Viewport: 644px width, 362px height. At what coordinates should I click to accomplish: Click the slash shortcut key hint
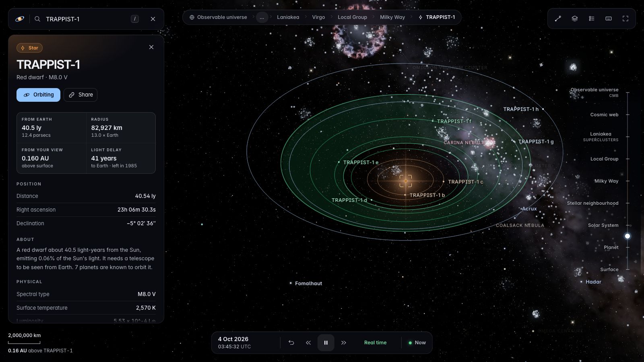135,19
